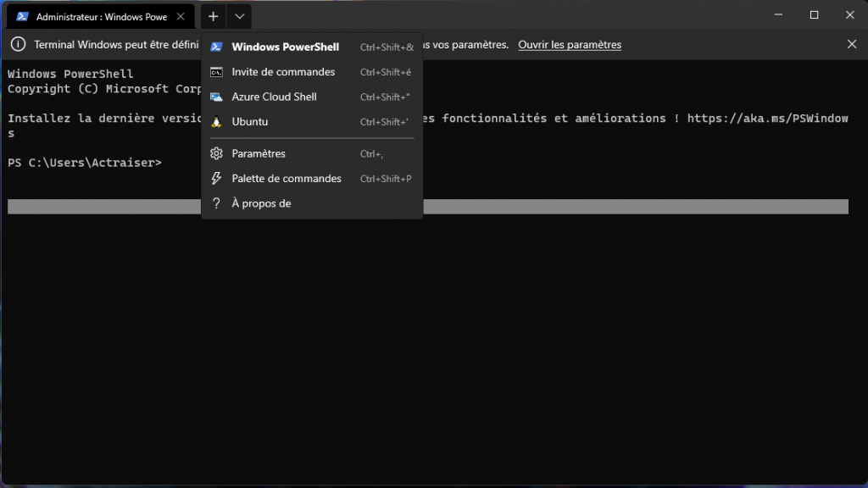868x488 pixels.
Task: Click the Paramètres gear icon
Action: pos(216,154)
